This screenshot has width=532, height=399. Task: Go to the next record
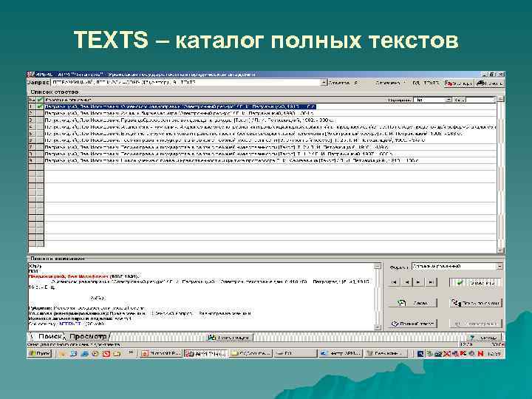click(x=419, y=282)
